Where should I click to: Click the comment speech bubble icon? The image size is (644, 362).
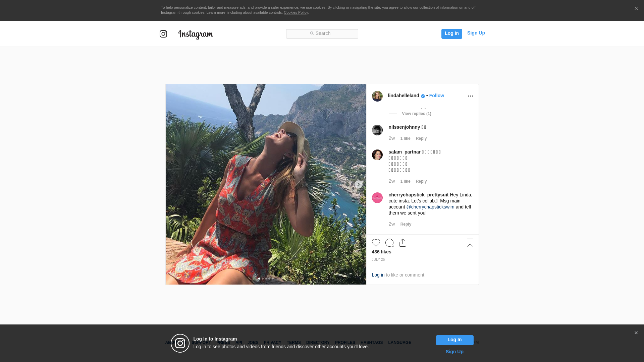coord(389,243)
